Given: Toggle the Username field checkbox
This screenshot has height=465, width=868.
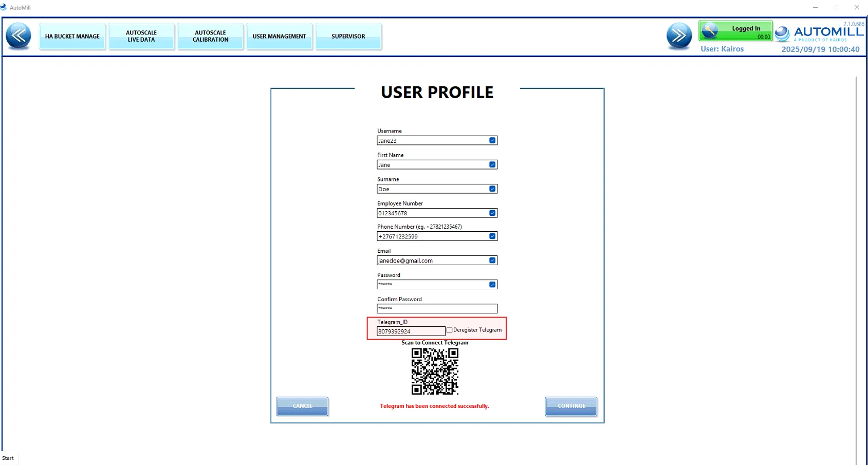Looking at the screenshot, I should pos(492,140).
